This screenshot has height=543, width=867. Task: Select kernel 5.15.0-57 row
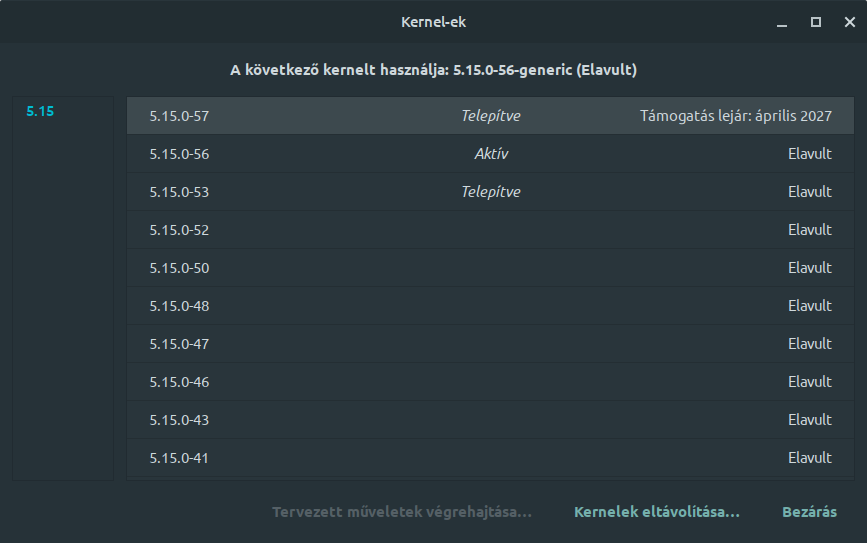(490, 116)
